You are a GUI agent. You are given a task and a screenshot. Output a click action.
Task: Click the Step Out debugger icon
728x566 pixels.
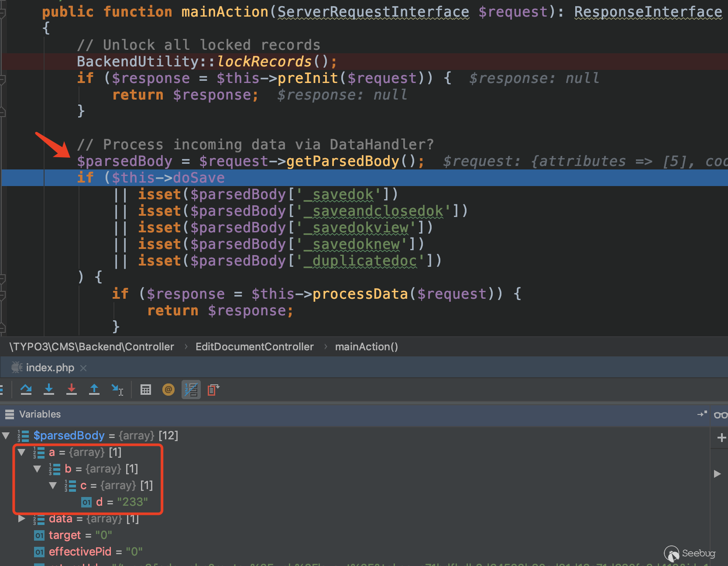click(94, 390)
